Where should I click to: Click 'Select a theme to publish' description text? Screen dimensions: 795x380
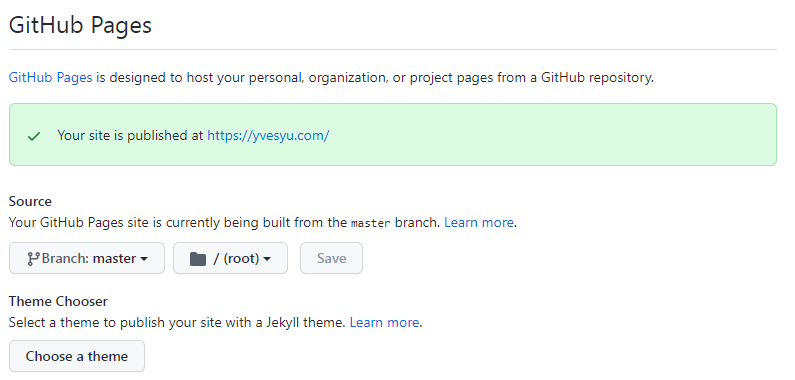177,322
